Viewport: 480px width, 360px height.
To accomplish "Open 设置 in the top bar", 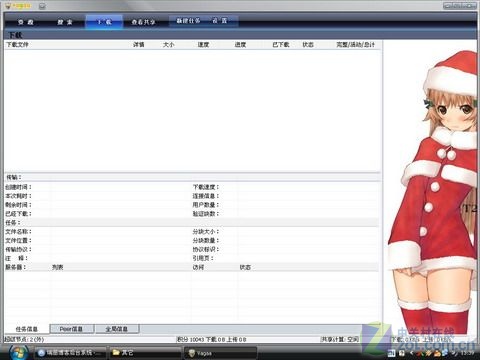I will click(220, 21).
